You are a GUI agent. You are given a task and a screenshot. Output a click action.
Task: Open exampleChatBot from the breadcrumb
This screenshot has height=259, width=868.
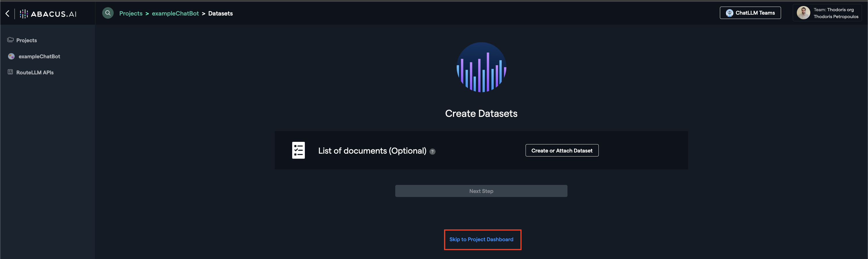click(x=175, y=13)
